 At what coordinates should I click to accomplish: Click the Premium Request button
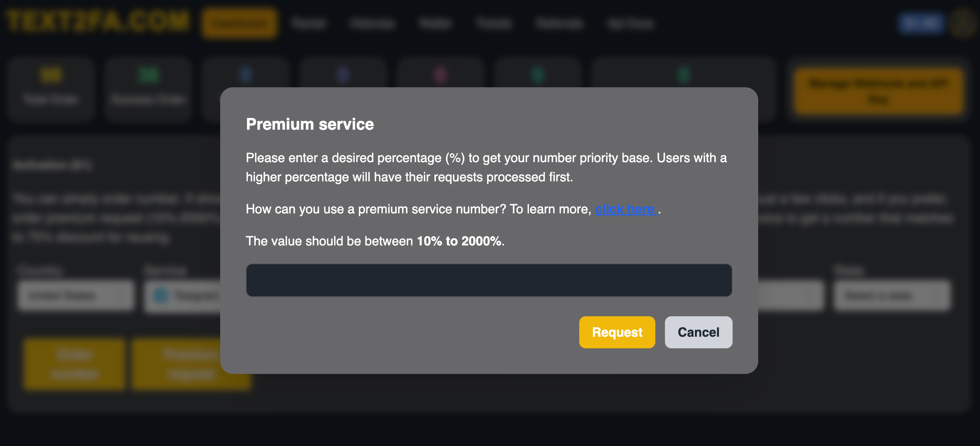pyautogui.click(x=191, y=364)
